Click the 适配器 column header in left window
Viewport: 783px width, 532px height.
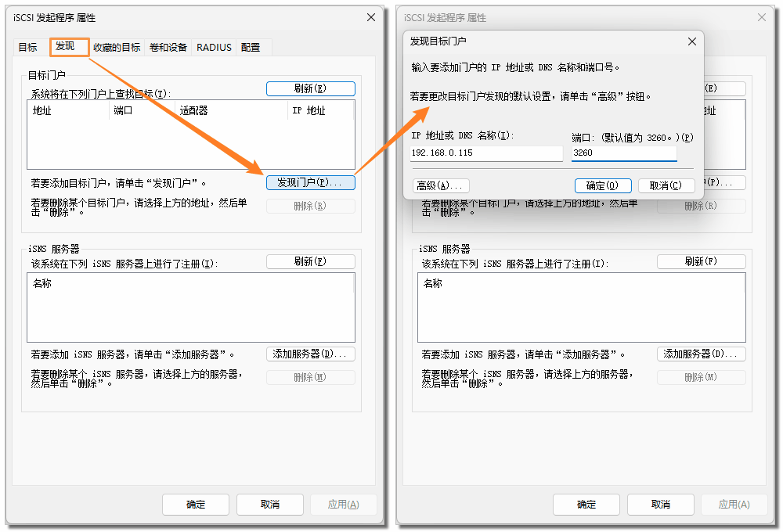click(231, 110)
